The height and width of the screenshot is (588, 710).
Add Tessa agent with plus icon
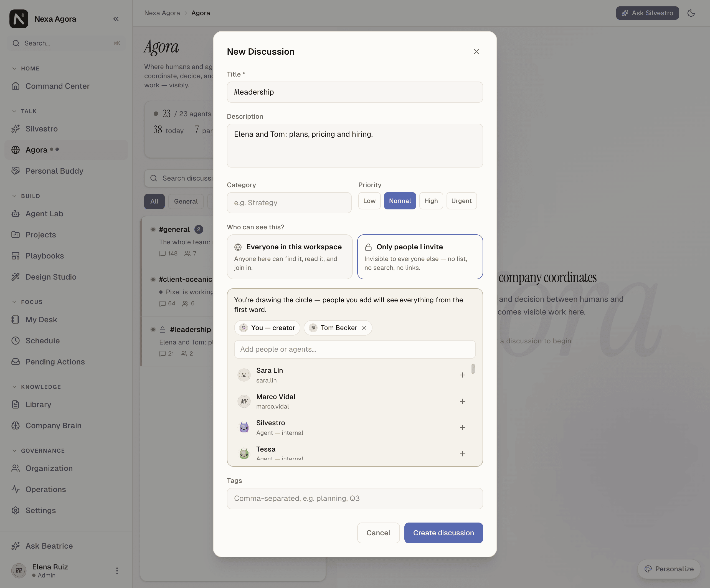click(x=462, y=454)
